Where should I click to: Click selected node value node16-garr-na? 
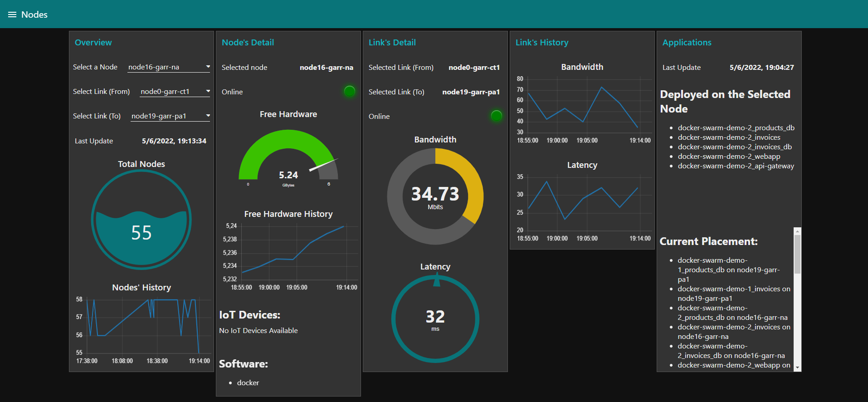(x=326, y=67)
